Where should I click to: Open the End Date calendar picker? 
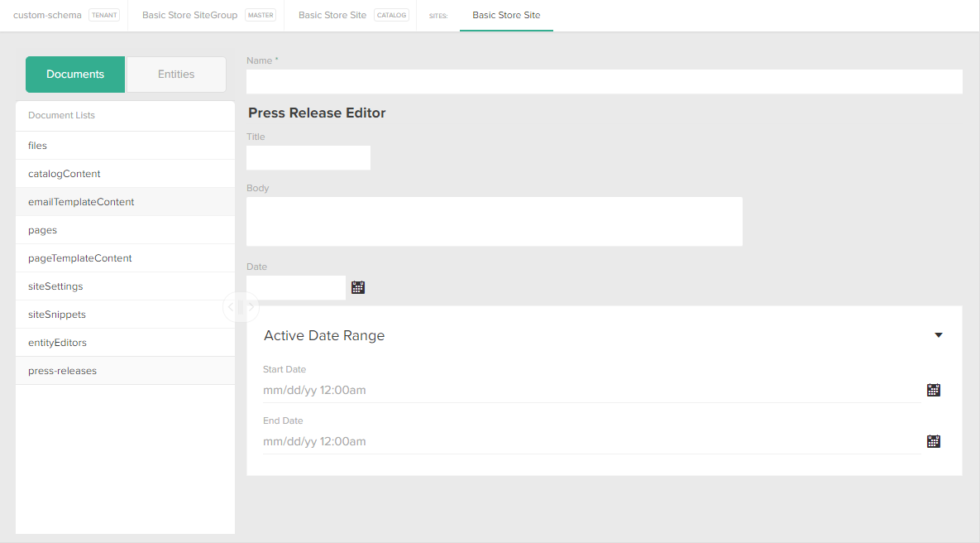(933, 441)
